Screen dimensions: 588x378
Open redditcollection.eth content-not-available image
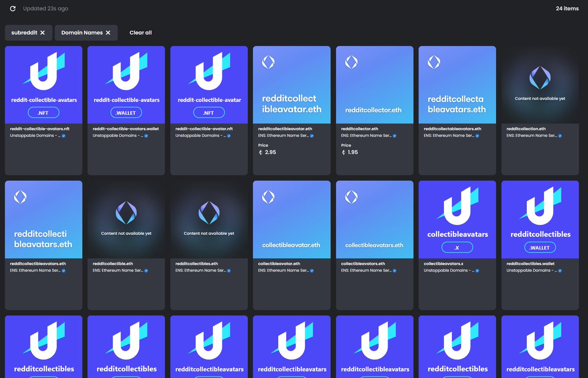point(540,85)
